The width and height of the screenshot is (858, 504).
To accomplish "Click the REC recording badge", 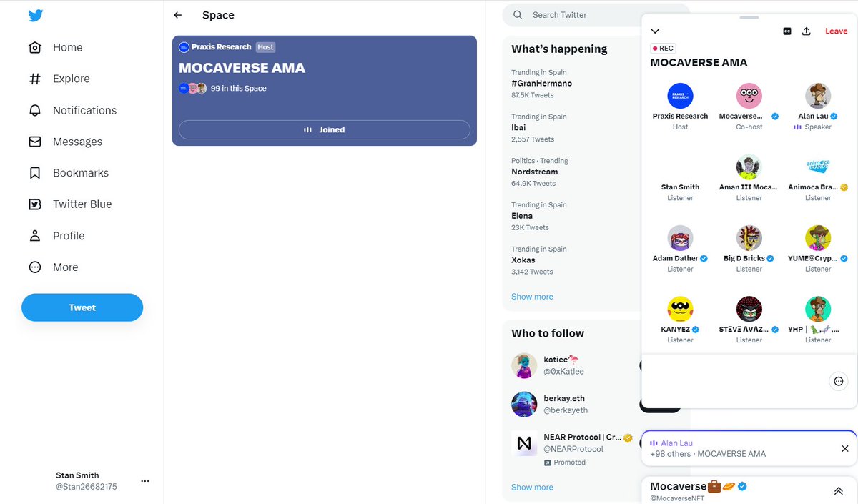I will (663, 49).
